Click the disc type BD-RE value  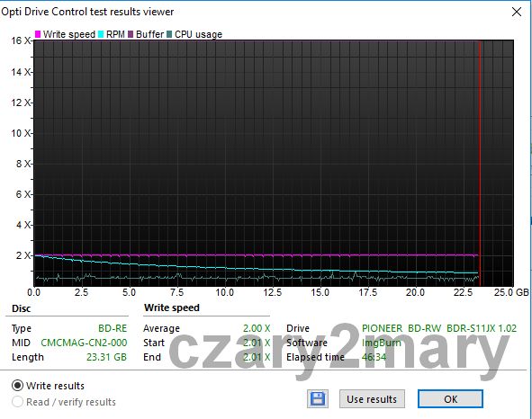(x=113, y=328)
